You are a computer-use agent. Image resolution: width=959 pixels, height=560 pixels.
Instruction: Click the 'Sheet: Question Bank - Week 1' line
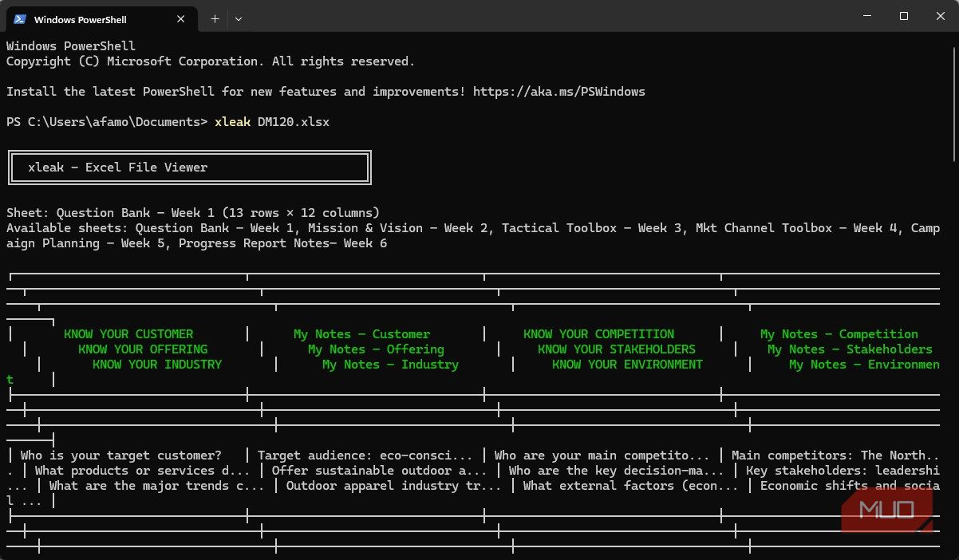coord(193,213)
